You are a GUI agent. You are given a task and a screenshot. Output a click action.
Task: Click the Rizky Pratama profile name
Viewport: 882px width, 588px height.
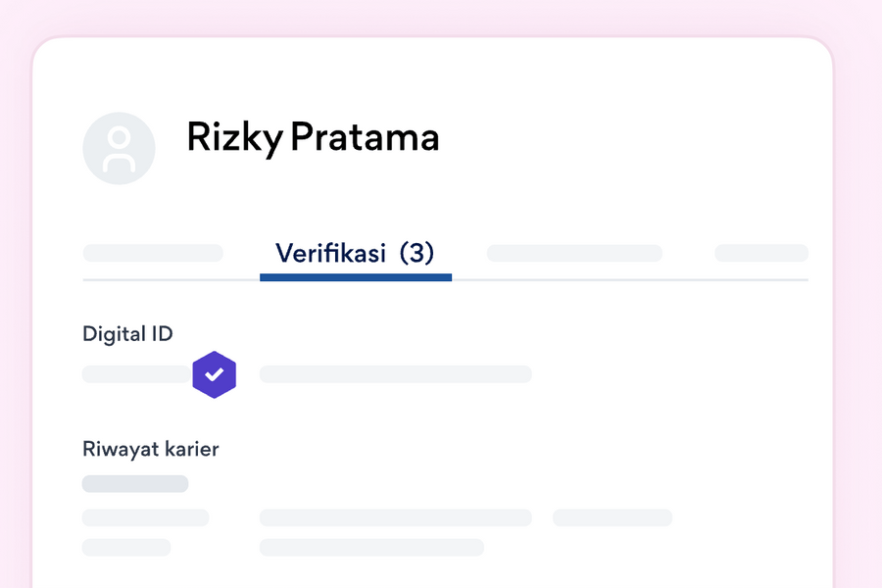click(x=313, y=138)
